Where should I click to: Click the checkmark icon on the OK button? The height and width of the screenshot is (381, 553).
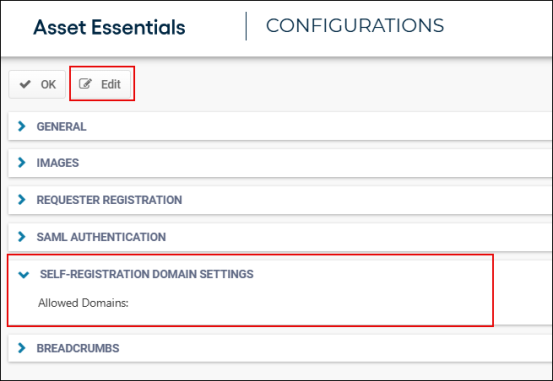[25, 84]
